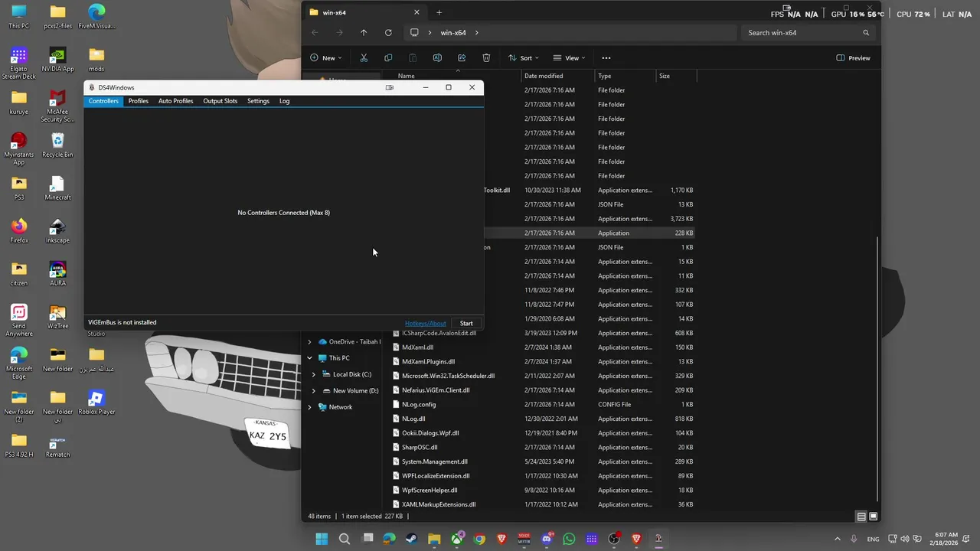
Task: Show hidden system tray icons
Action: tap(837, 539)
